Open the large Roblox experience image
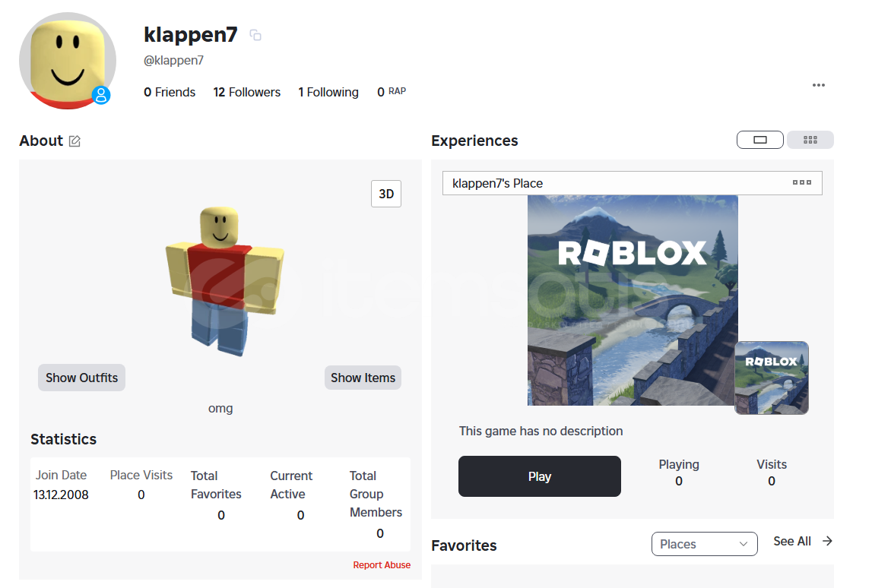The height and width of the screenshot is (588, 872). (x=633, y=300)
